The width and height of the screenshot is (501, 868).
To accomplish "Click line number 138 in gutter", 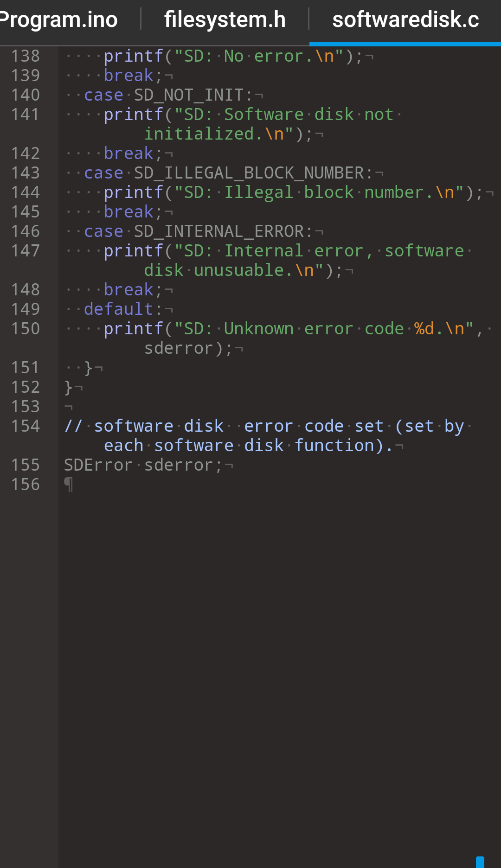I will [x=26, y=56].
